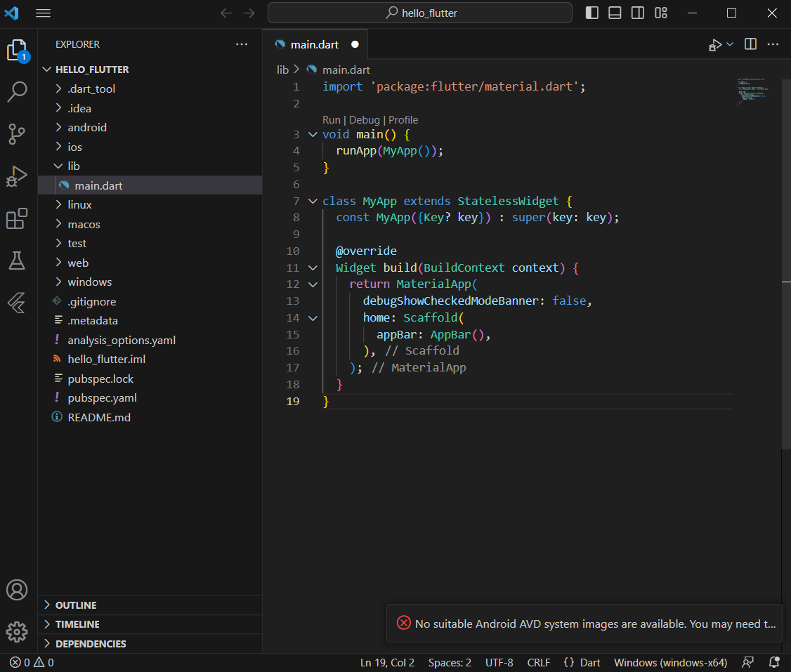Go forward with the navigation arrow
The height and width of the screenshot is (672, 791).
(249, 13)
